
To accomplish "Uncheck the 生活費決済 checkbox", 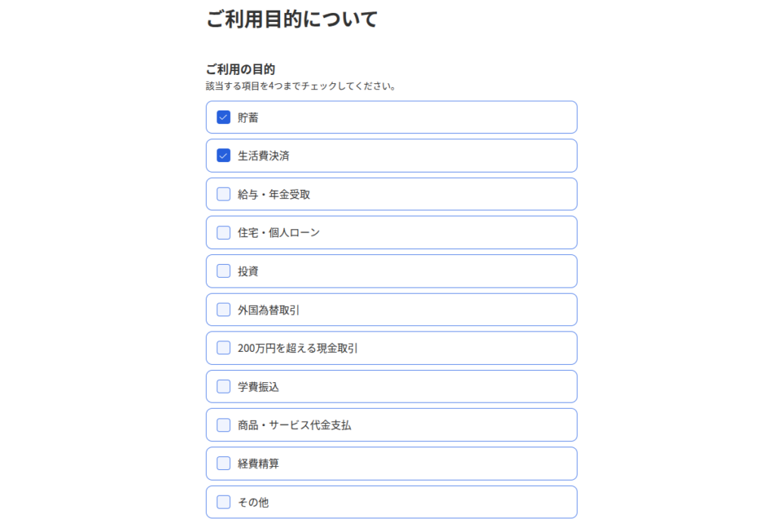I will [x=223, y=156].
